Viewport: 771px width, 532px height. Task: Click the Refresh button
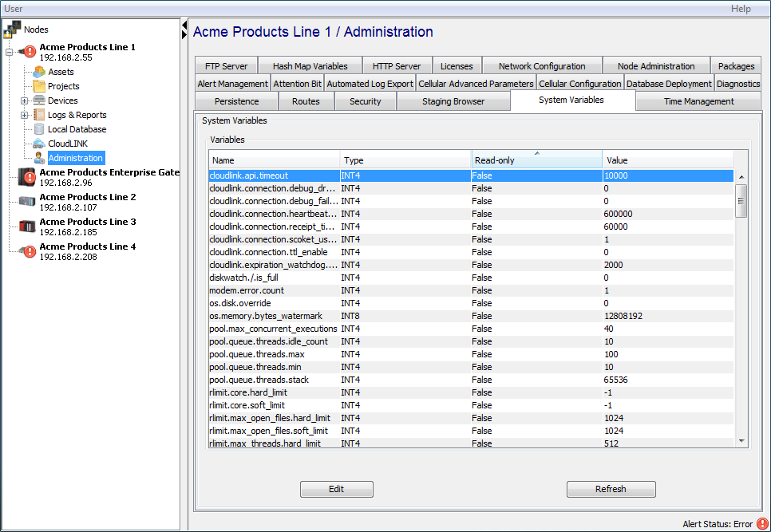[x=611, y=489]
